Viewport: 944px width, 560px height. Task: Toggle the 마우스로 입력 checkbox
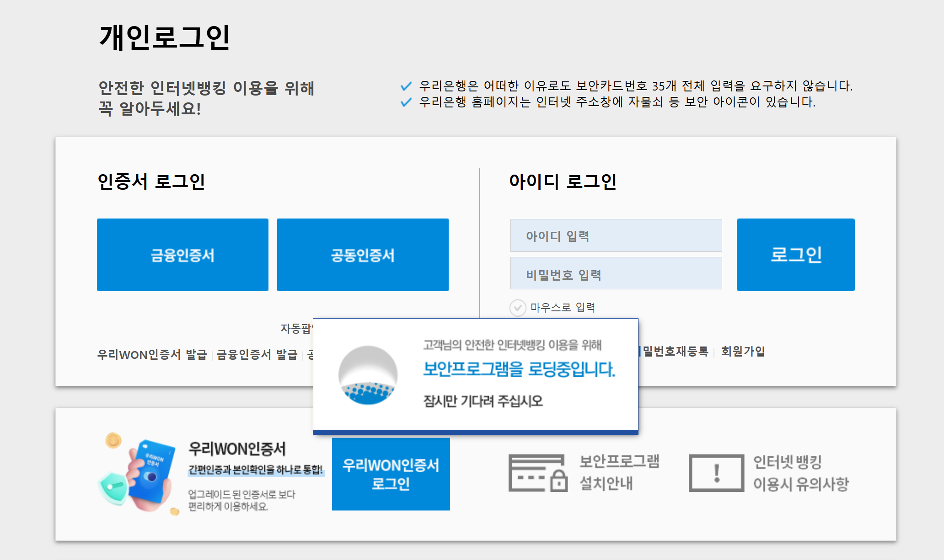(518, 308)
